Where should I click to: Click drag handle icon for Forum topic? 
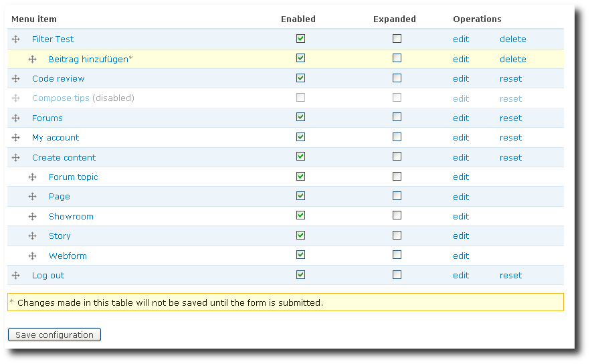[32, 177]
